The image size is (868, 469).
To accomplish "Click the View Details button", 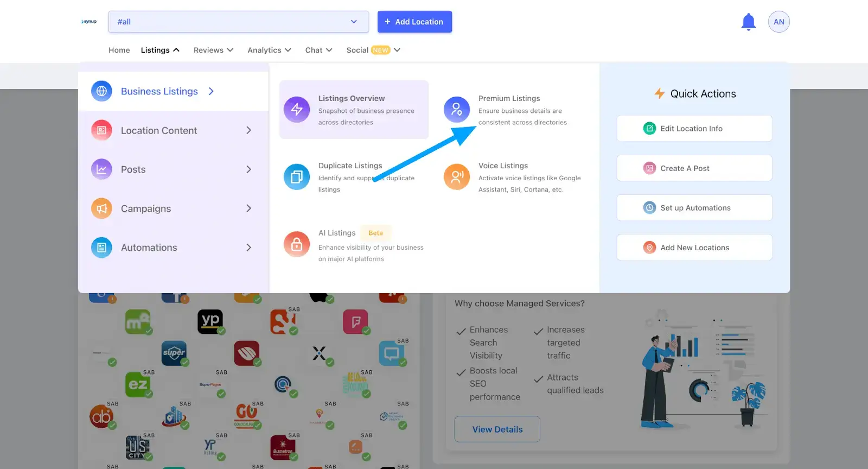I will tap(497, 429).
